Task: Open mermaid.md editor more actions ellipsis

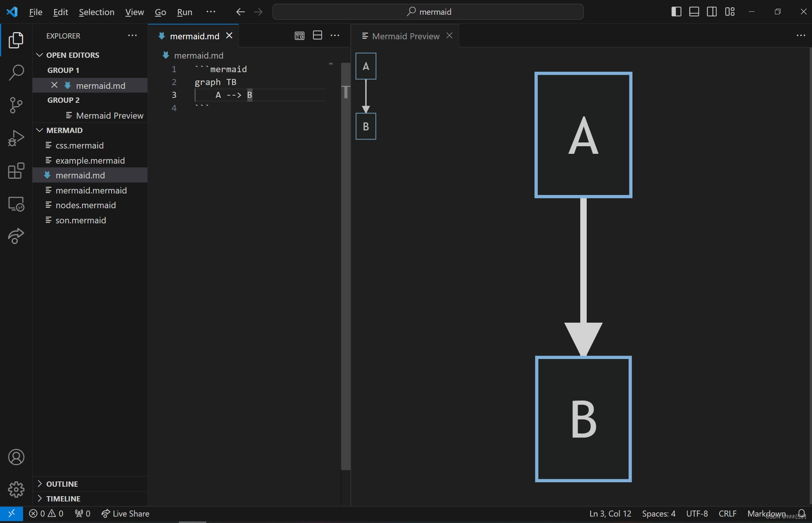Action: point(335,36)
